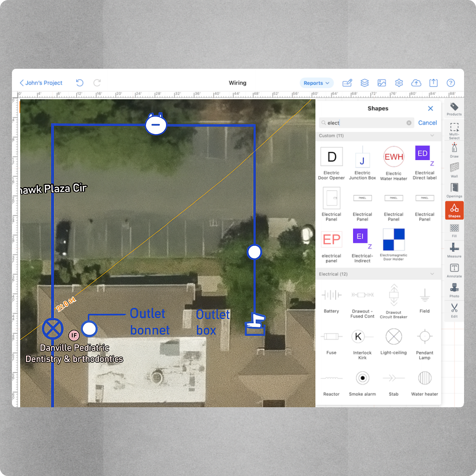
Task: Choose the Wall tool
Action: click(x=454, y=170)
